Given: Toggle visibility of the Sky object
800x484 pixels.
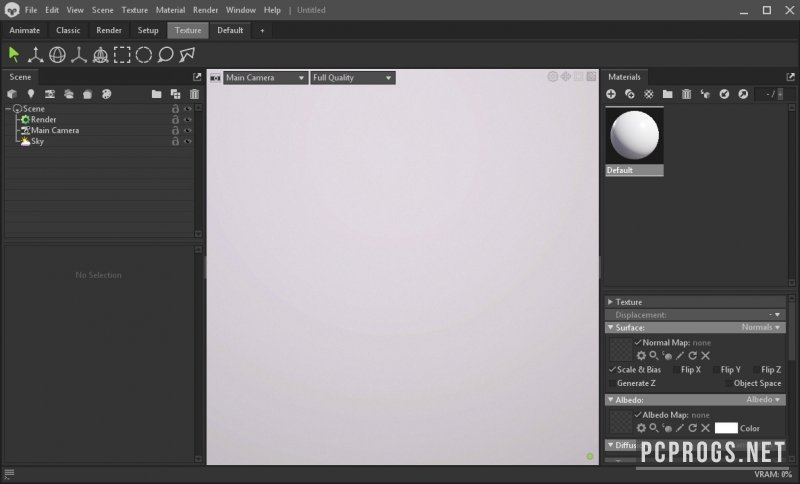Looking at the screenshot, I should tap(187, 141).
